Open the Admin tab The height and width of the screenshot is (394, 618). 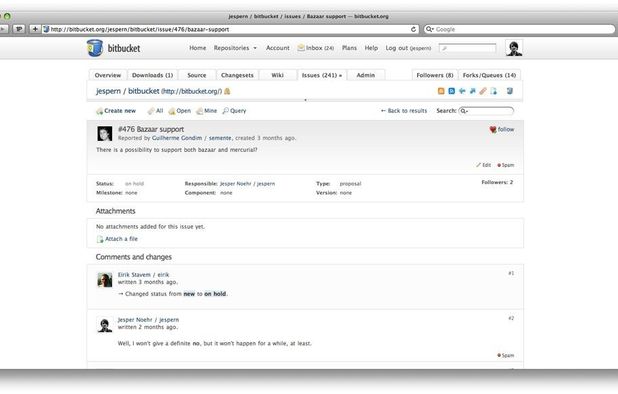pos(366,75)
